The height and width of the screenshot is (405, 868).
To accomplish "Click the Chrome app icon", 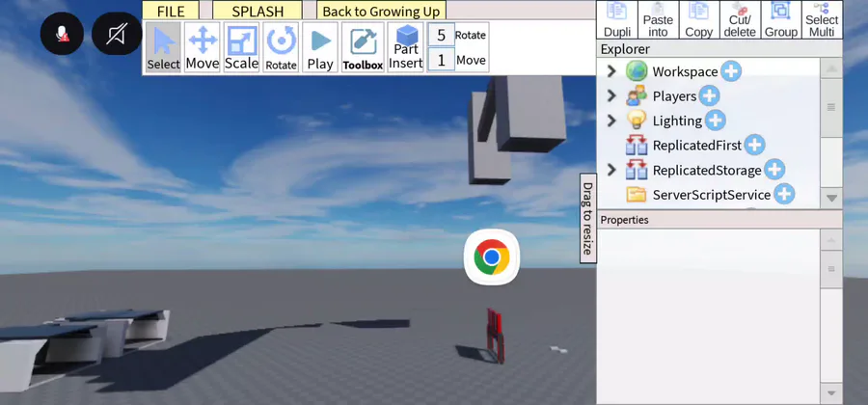I will coord(492,257).
